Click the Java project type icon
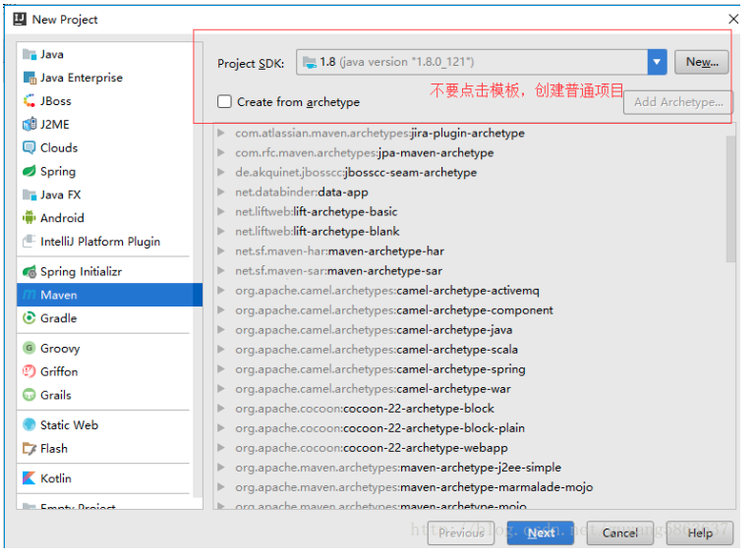 point(29,54)
